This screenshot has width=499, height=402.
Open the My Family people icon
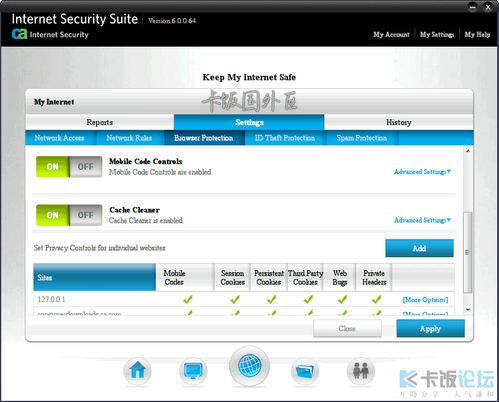(361, 371)
